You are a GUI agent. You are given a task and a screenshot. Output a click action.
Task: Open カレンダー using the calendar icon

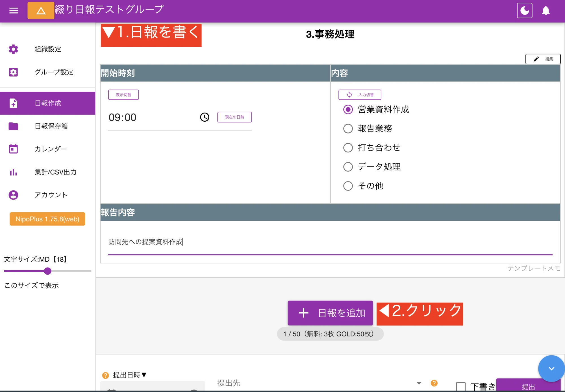click(x=13, y=149)
